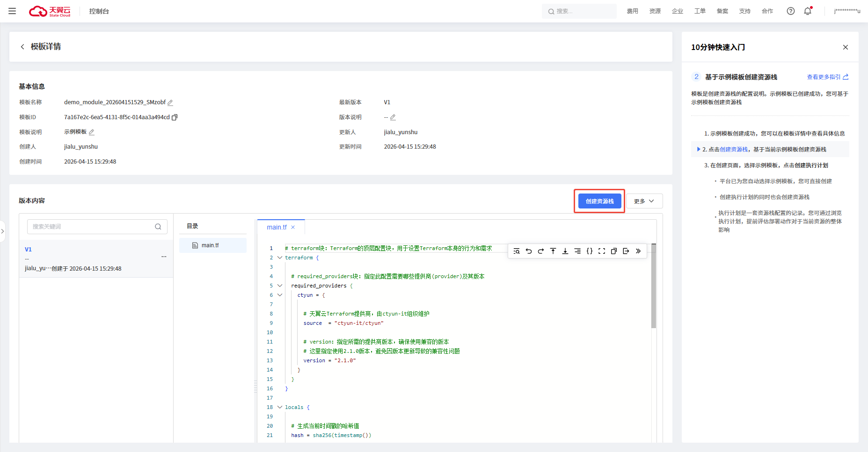This screenshot has width=868, height=452.
Task: Click the curly braces format icon
Action: 590,251
